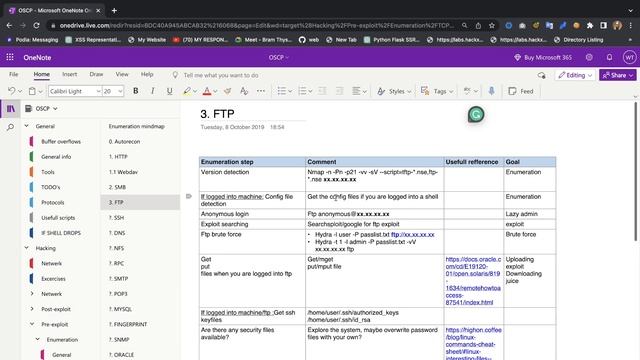Viewport: 640px width, 360px height.
Task: Switch to the Help ribbon tab
Action: coord(147,74)
